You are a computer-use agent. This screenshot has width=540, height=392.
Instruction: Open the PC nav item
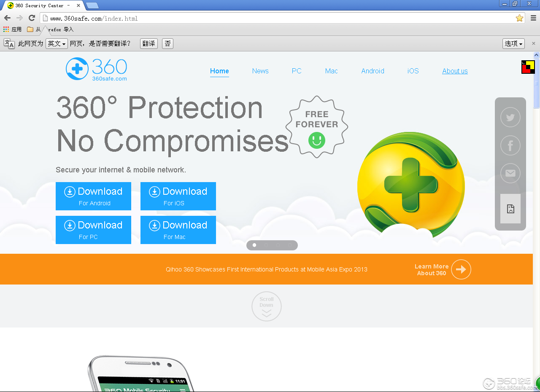tap(297, 71)
